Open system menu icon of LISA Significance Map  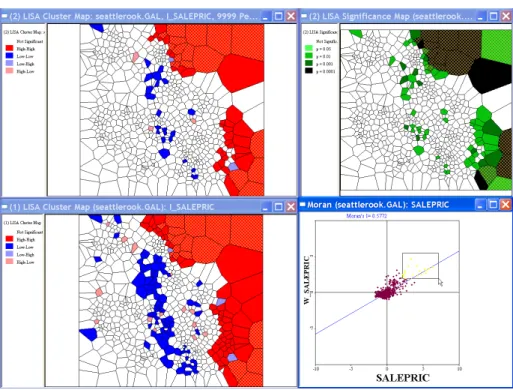click(x=304, y=16)
